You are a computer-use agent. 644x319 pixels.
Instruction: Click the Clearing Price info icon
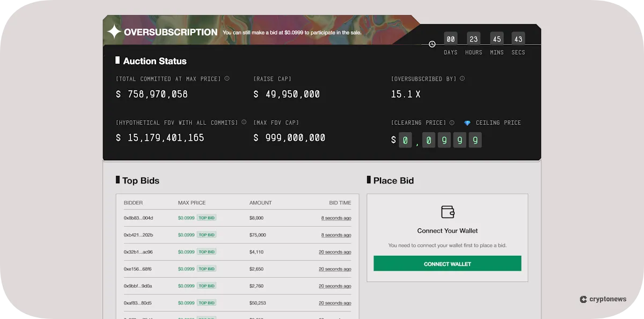[x=451, y=122]
